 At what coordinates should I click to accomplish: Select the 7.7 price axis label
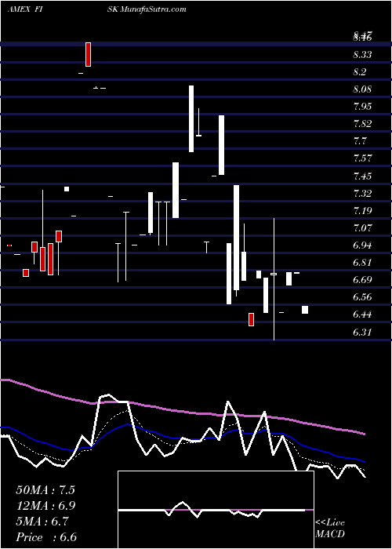359,141
